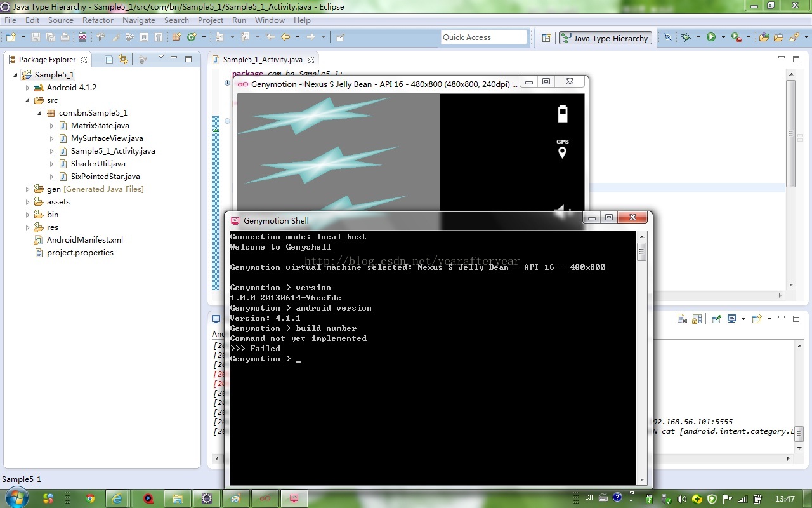The image size is (812, 508).
Task: Open the Run dropdown arrow
Action: click(x=723, y=37)
